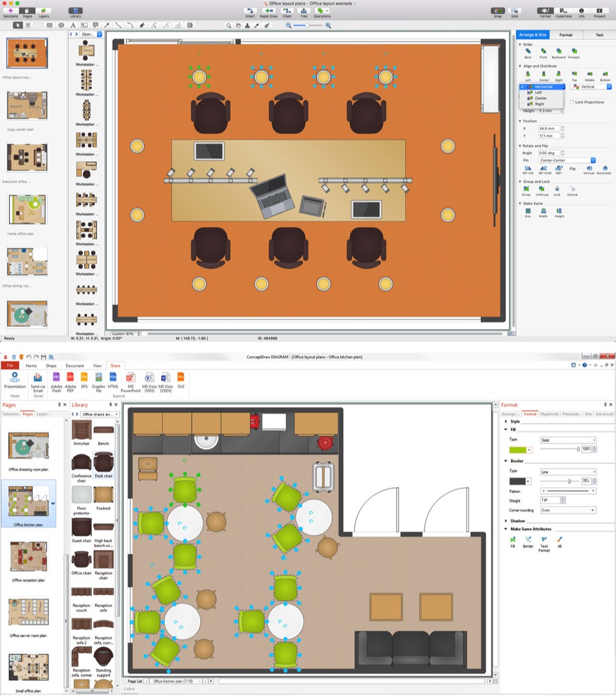Viewport: 616px width, 700px height.
Task: Select the Bring to Front order icon
Action: tap(544, 51)
